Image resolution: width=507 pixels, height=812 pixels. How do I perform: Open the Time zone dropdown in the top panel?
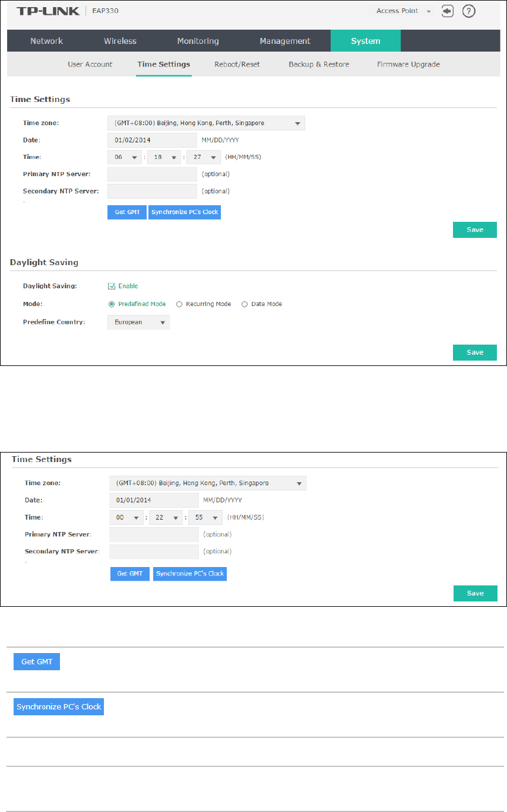pos(206,123)
